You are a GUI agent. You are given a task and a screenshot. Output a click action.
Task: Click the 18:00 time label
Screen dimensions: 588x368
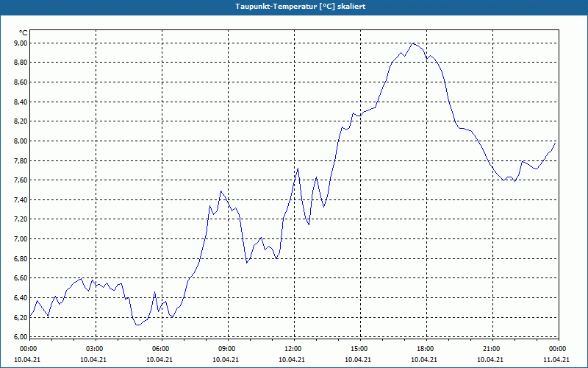(x=426, y=349)
